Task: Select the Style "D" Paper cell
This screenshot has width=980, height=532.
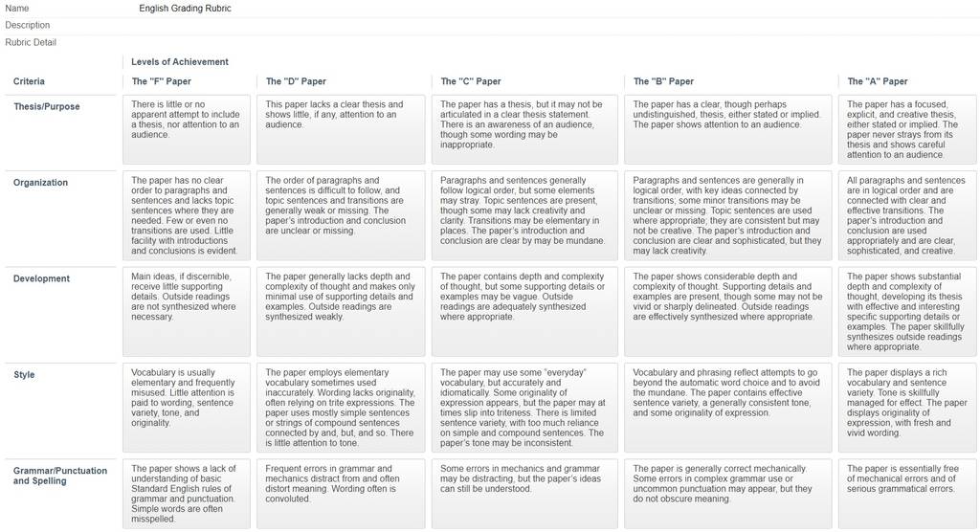Action: (341, 408)
